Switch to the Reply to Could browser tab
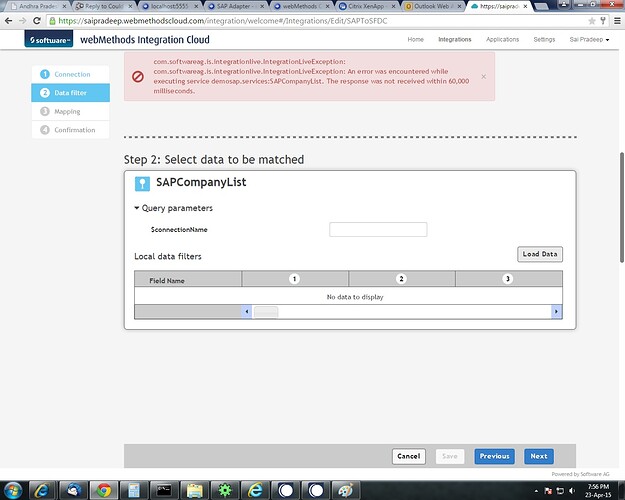625x500 pixels. [103, 6]
